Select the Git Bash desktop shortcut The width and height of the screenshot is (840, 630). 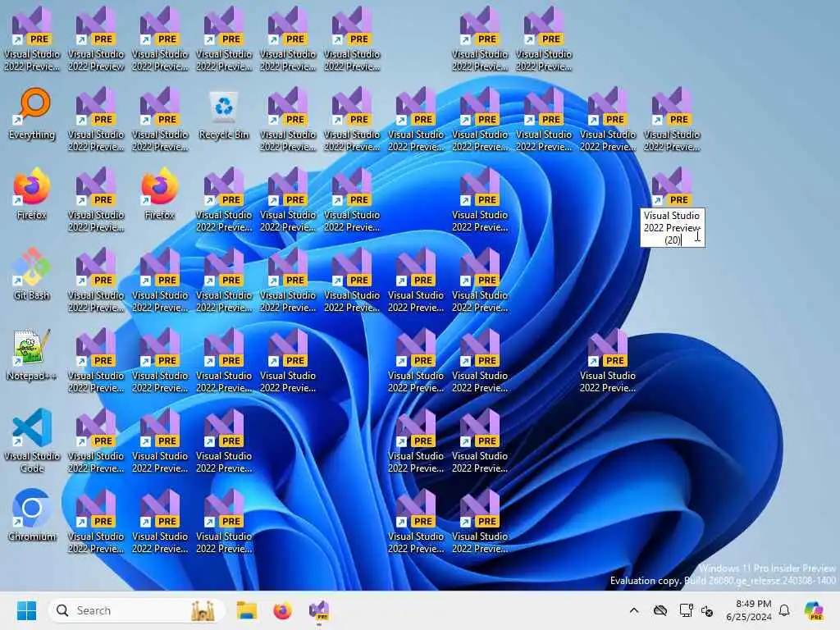point(32,274)
